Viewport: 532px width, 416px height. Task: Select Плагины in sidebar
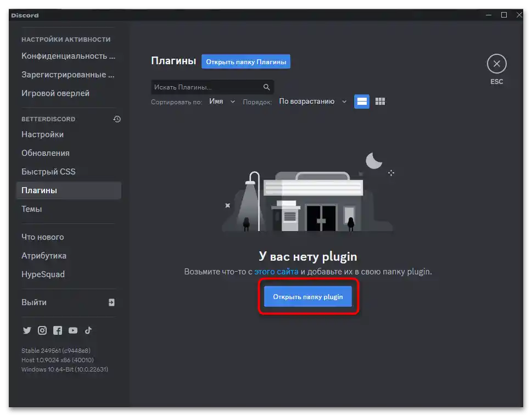coord(69,190)
